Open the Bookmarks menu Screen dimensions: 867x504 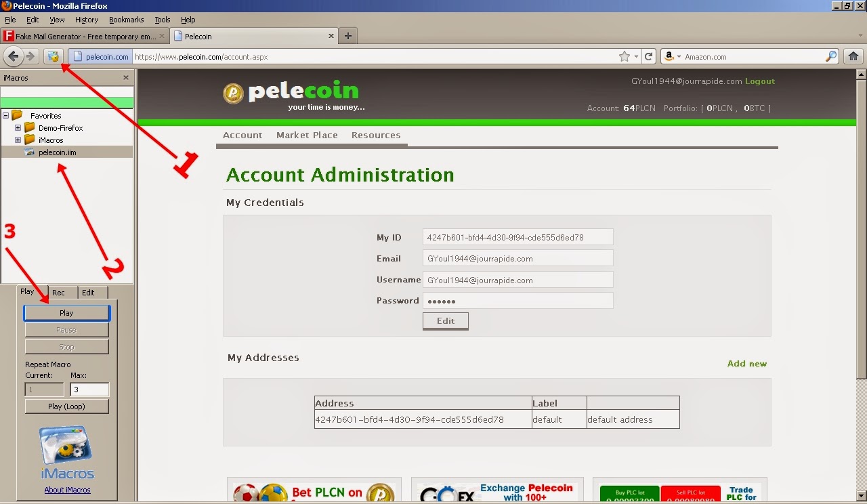(x=127, y=20)
